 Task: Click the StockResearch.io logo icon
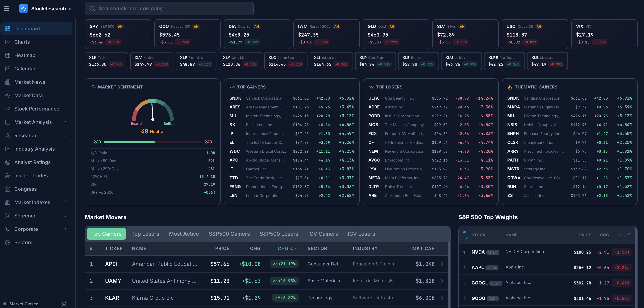[x=24, y=8]
